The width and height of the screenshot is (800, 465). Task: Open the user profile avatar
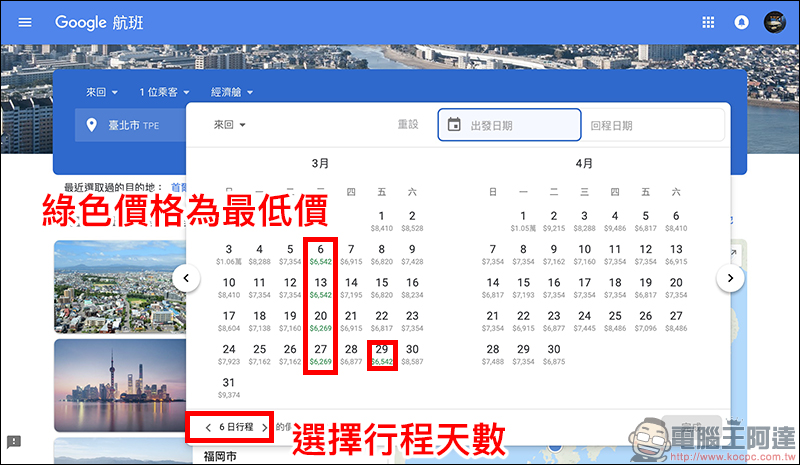pyautogui.click(x=775, y=22)
